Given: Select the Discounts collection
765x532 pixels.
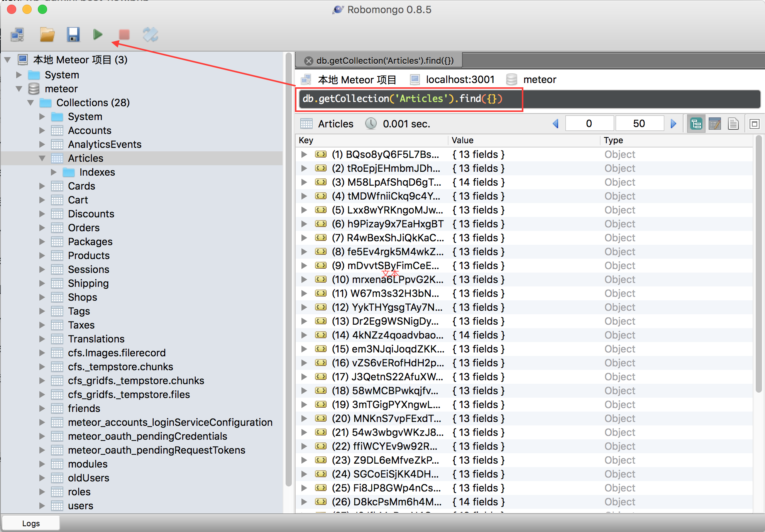Looking at the screenshot, I should 91,214.
